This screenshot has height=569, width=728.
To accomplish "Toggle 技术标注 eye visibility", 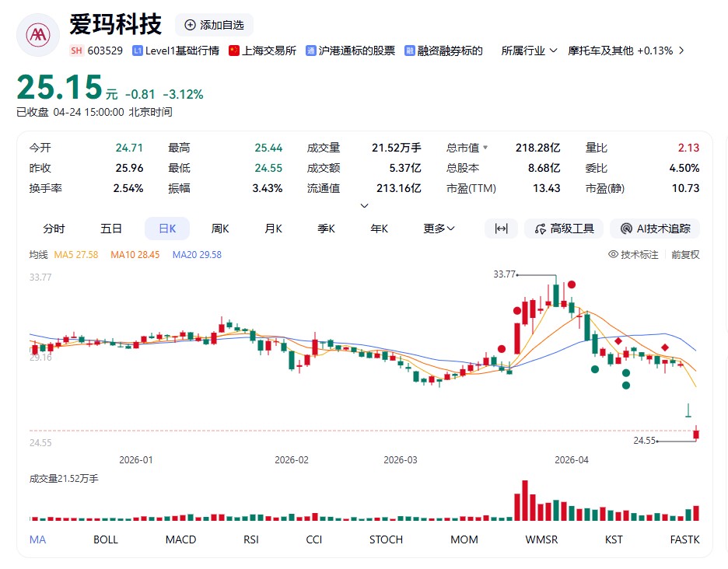I will [x=613, y=255].
